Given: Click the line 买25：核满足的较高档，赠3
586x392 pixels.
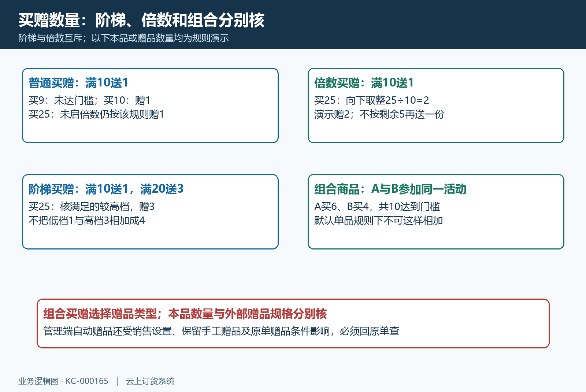Looking at the screenshot, I should click(x=92, y=207).
